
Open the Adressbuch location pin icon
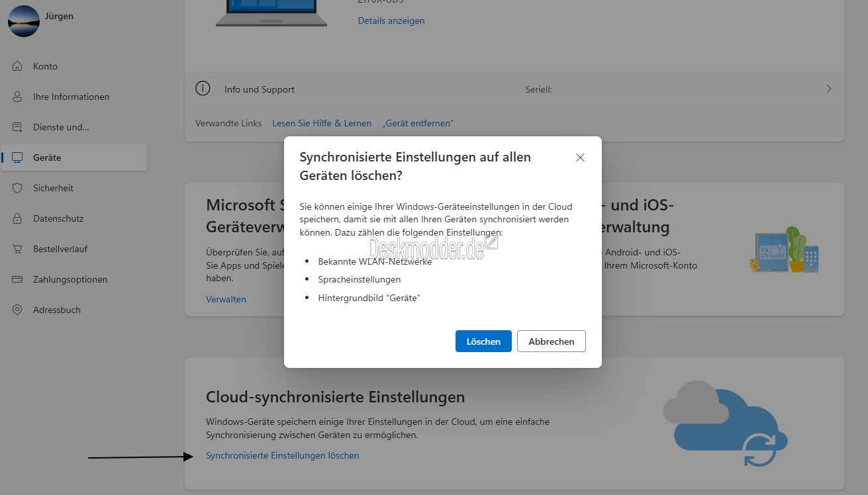click(x=18, y=310)
